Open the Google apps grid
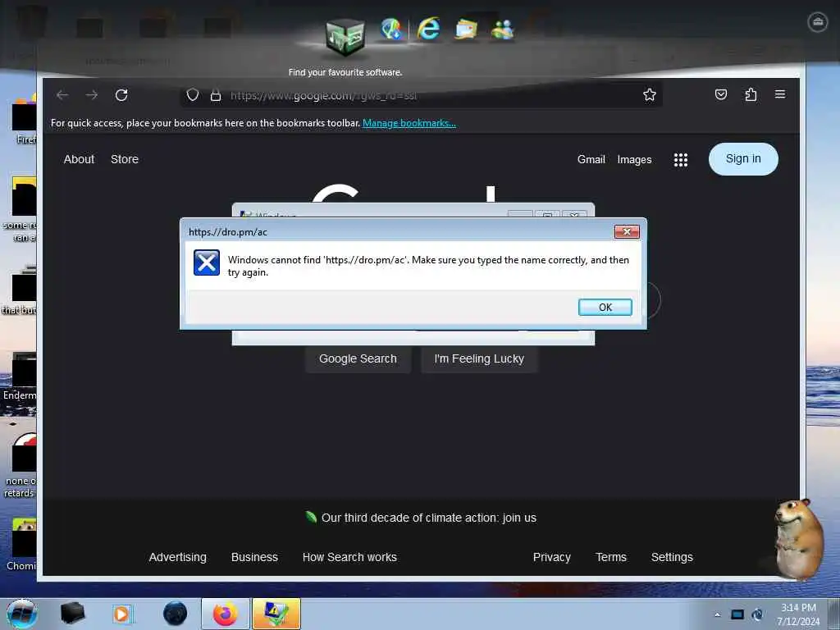840x630 pixels. point(680,160)
